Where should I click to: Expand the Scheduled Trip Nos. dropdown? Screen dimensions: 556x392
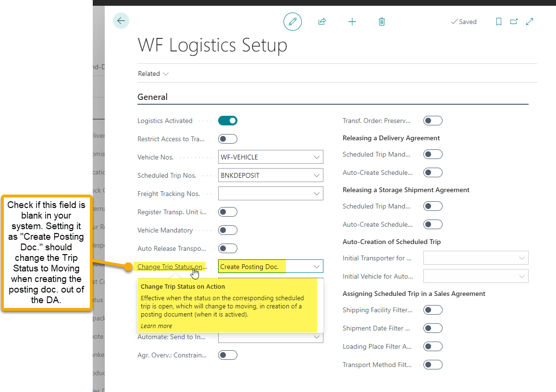[x=316, y=175]
